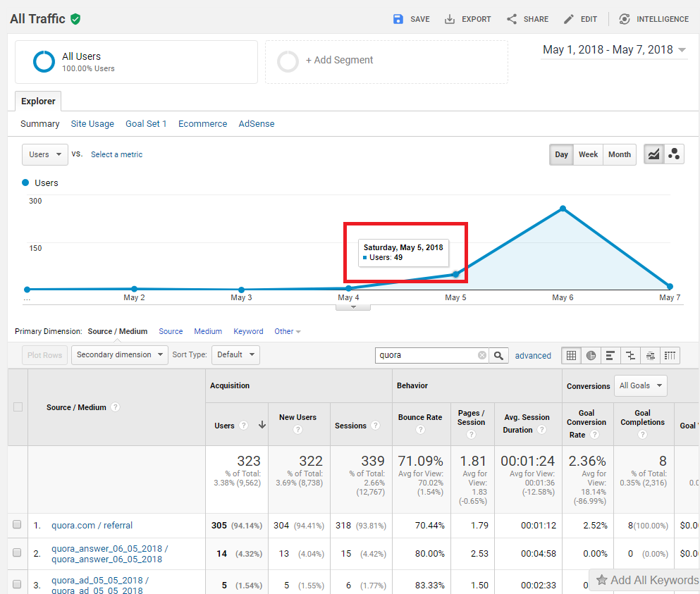Click the Edit pencil icon

tap(568, 19)
